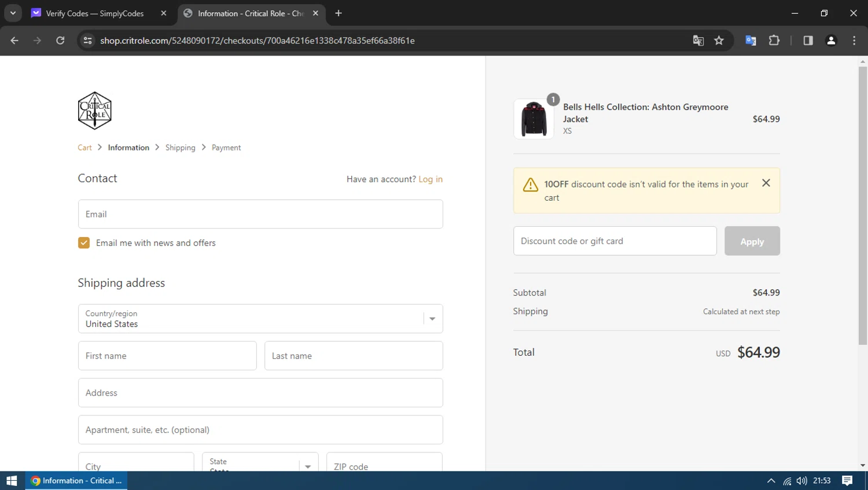868x490 pixels.
Task: Toggle the browser side panel
Action: (x=808, y=40)
